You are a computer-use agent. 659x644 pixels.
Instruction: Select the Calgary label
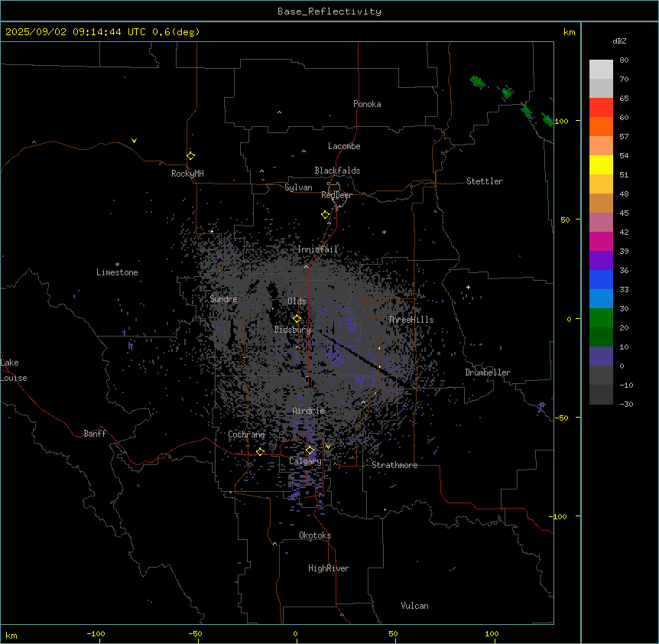(305, 461)
